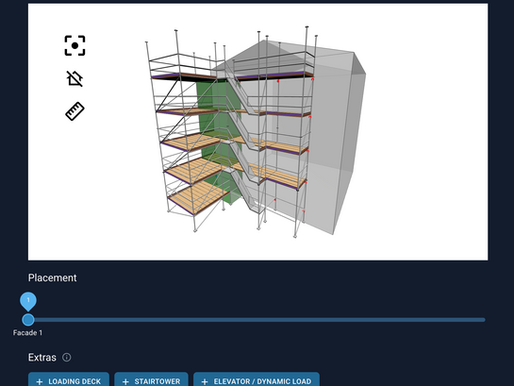Click the Extras heading text

click(x=42, y=357)
